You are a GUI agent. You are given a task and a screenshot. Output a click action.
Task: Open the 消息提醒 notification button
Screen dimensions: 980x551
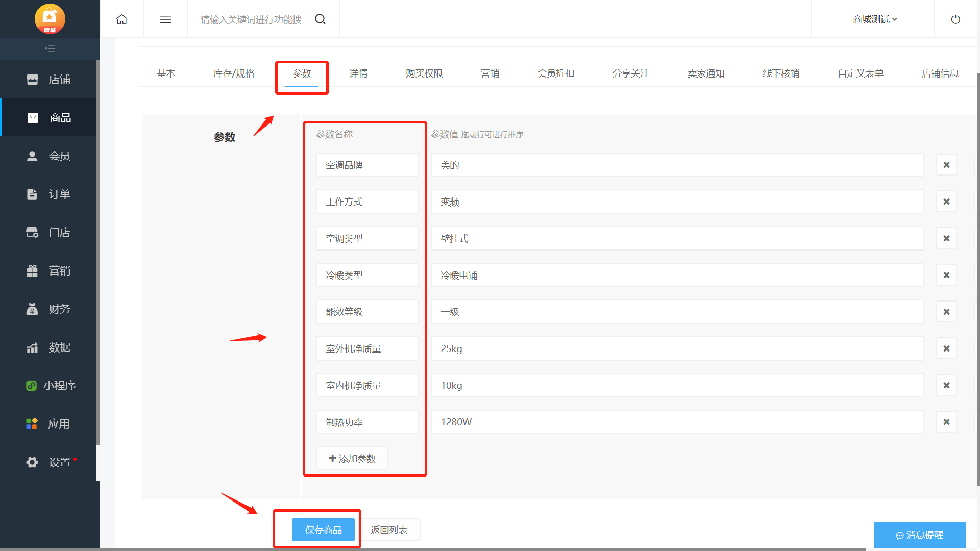click(919, 535)
